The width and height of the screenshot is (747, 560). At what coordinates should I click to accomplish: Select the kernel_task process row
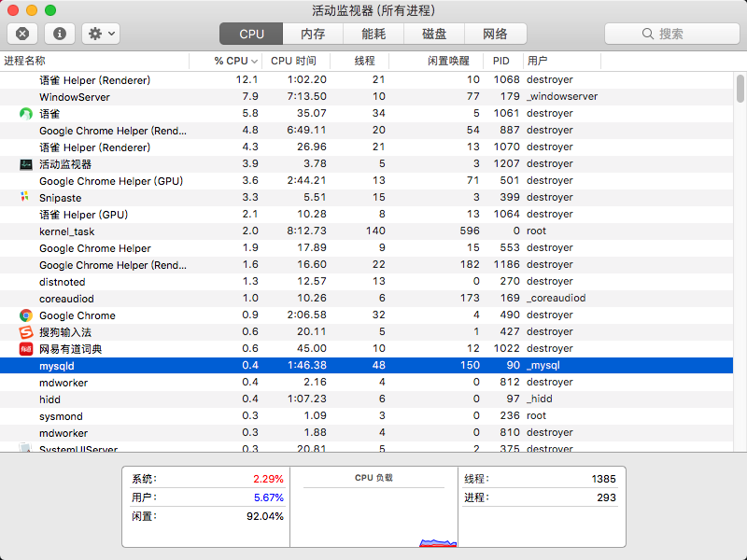[x=366, y=231]
